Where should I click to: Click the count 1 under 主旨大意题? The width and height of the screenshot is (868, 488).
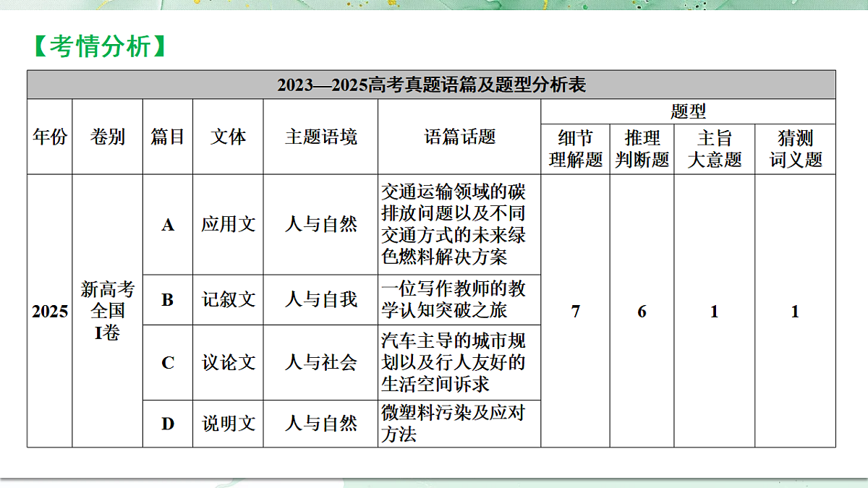[715, 312]
